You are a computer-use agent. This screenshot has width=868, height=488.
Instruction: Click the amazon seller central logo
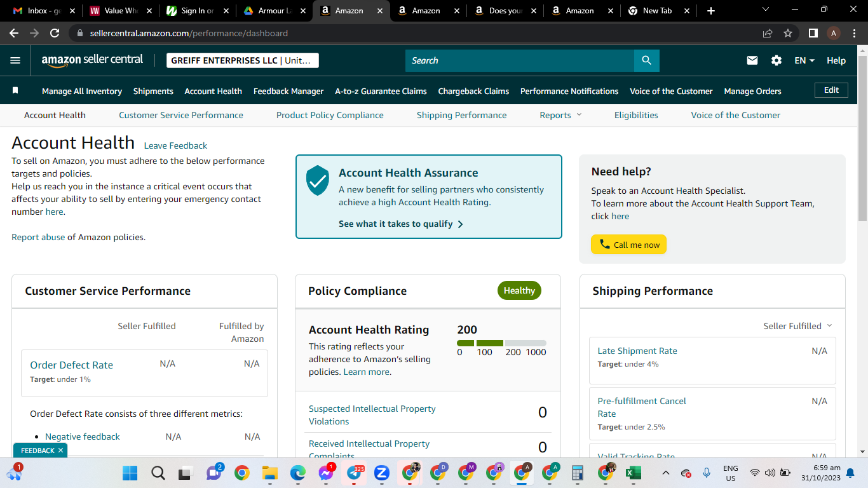(x=93, y=60)
